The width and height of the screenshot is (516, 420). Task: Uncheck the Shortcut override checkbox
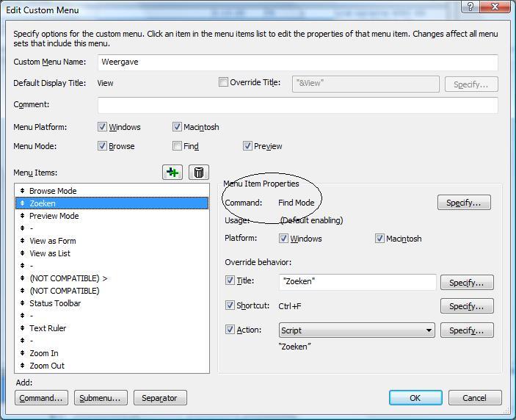(230, 305)
